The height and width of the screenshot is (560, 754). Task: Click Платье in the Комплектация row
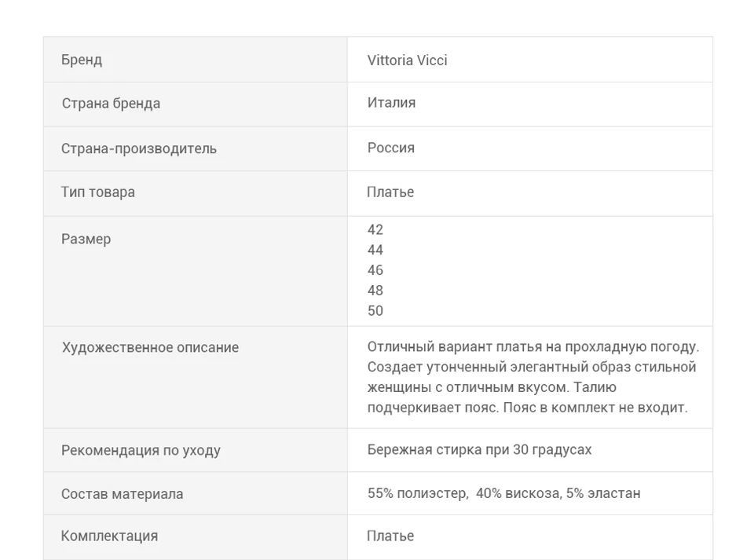click(390, 536)
